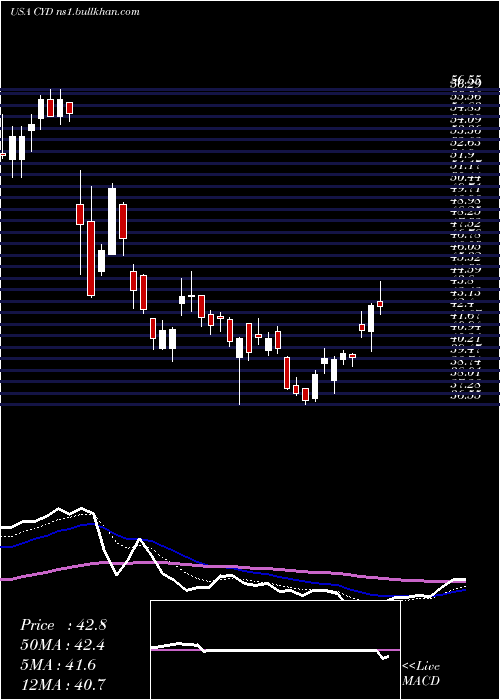Click the 54.09 price axis label
Screen dimensions: 500x700
coord(465,120)
